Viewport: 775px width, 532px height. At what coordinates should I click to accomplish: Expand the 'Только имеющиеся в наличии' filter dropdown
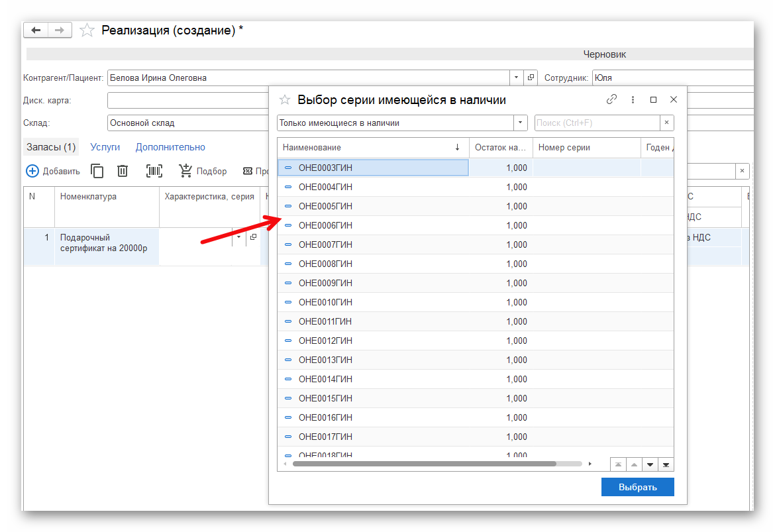(x=521, y=123)
